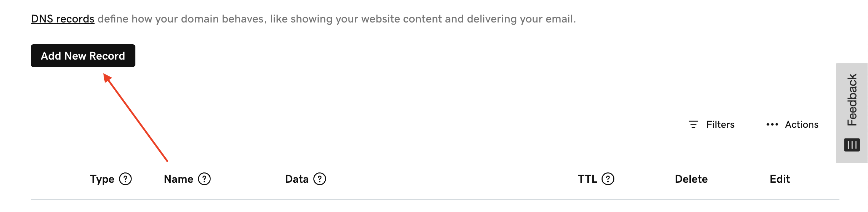Screen dimensions: 868x212
Task: Show help for the Name column
Action: [204, 179]
